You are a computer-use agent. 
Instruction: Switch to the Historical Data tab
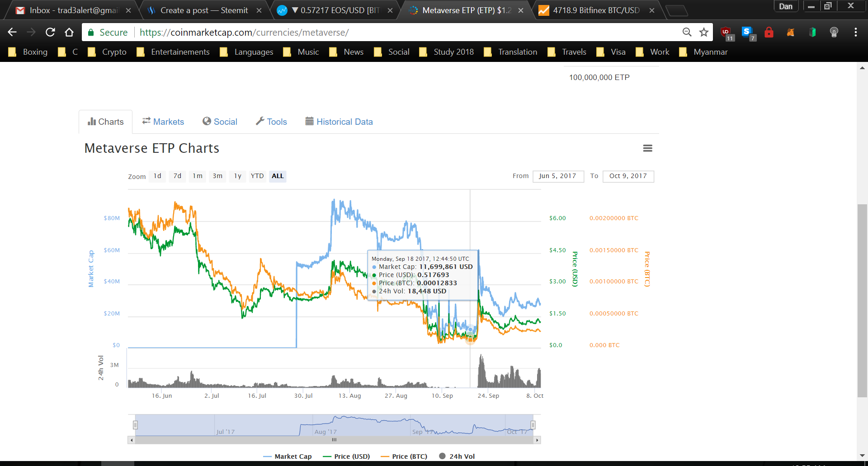click(339, 122)
